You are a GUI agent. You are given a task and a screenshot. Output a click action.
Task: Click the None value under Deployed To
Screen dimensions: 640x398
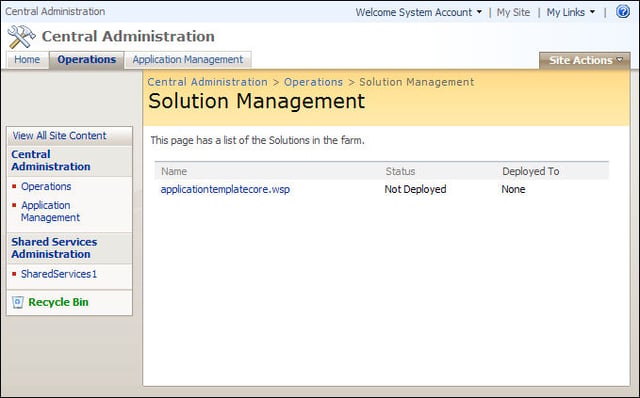click(x=513, y=189)
